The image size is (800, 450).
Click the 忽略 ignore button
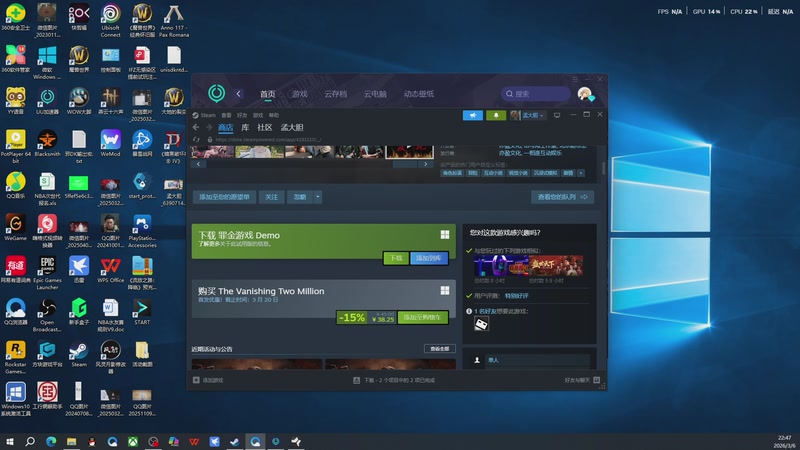pyautogui.click(x=300, y=197)
